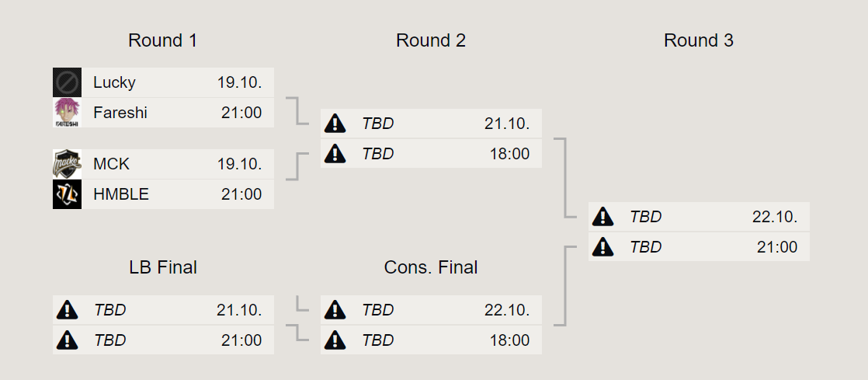This screenshot has width=868, height=380.
Task: Select the MCK team name
Action: coord(111,164)
